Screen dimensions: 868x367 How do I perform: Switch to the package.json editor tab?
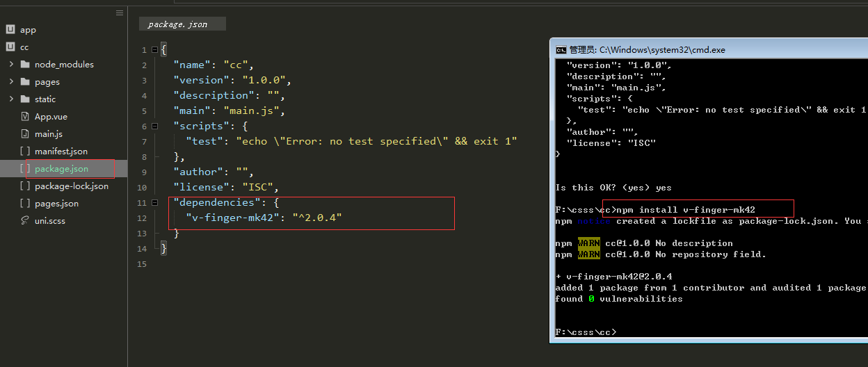click(178, 24)
